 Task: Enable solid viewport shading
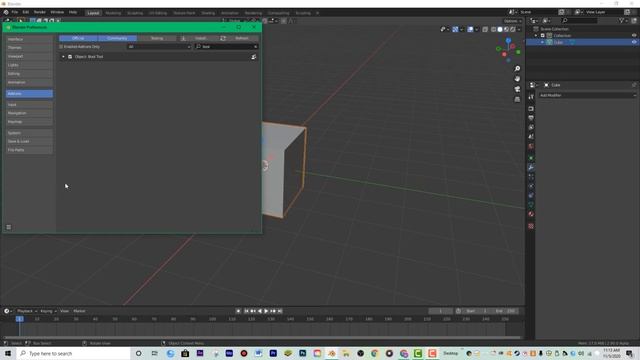point(500,29)
